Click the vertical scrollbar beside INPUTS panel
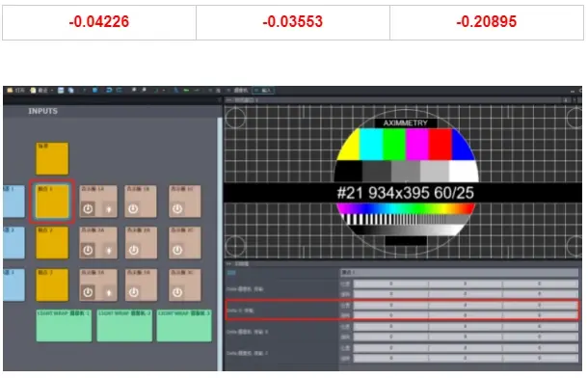The image size is (588, 378). pyautogui.click(x=220, y=244)
